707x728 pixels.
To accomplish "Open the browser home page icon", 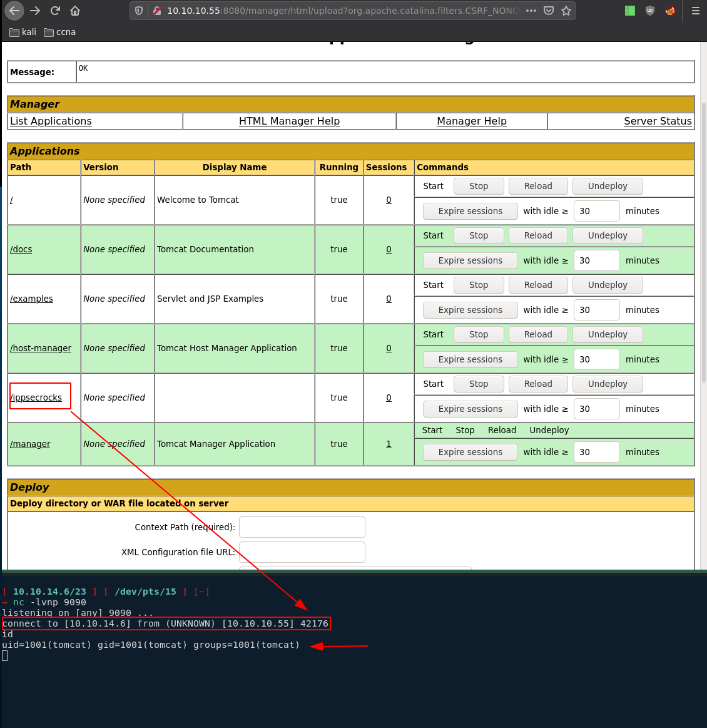I will coord(75,11).
